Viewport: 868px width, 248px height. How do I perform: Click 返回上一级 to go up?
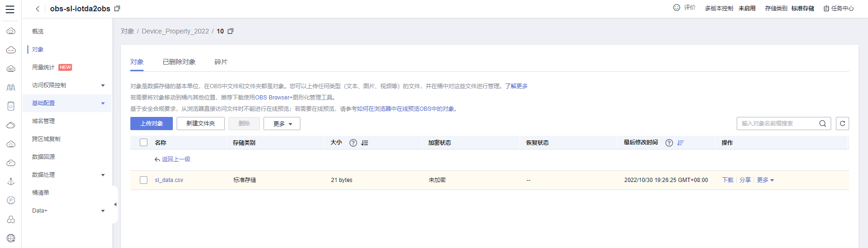pos(172,159)
